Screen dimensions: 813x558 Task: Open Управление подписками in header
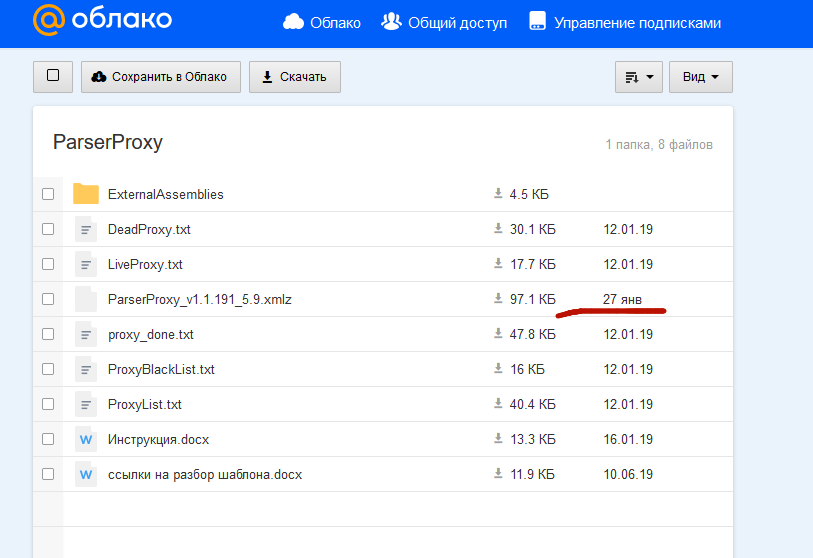click(x=625, y=22)
